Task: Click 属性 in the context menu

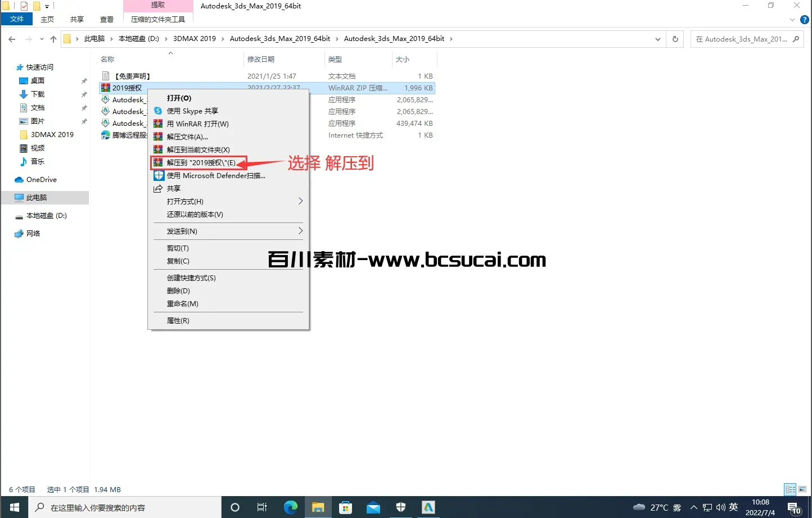Action: click(178, 320)
